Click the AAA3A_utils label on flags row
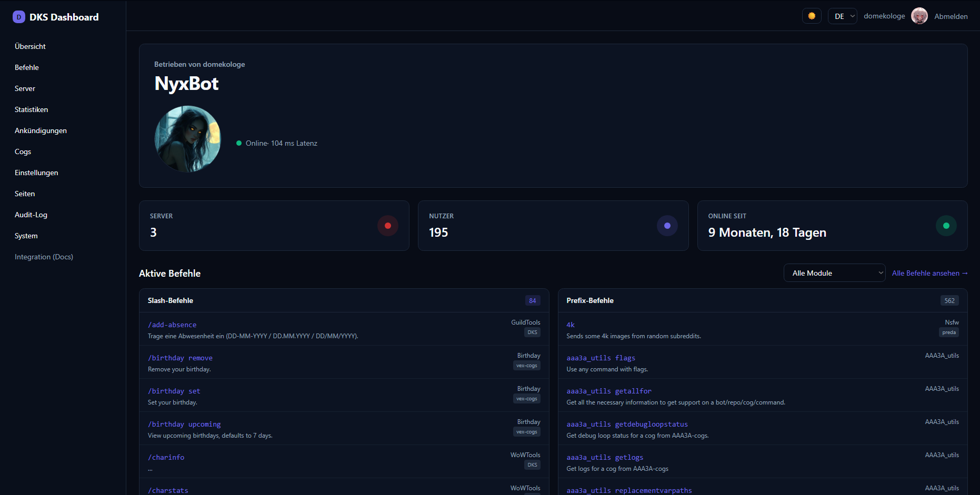 tap(942, 355)
